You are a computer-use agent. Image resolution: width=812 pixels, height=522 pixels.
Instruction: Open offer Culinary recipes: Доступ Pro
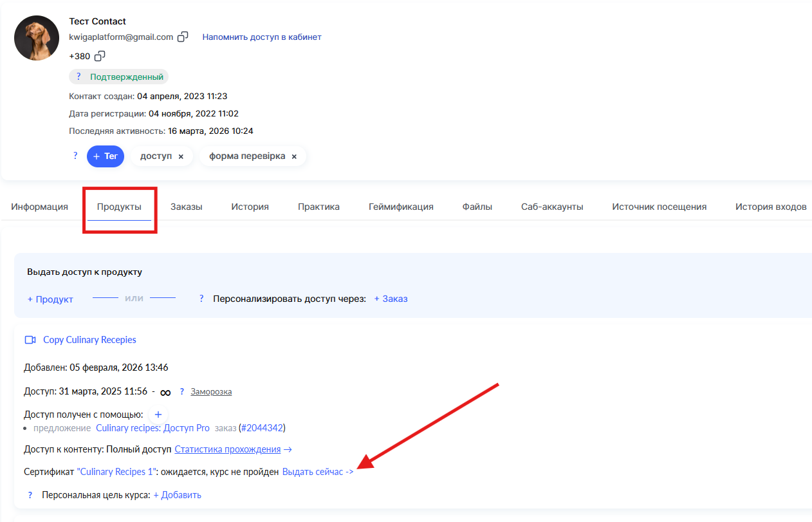coord(152,427)
